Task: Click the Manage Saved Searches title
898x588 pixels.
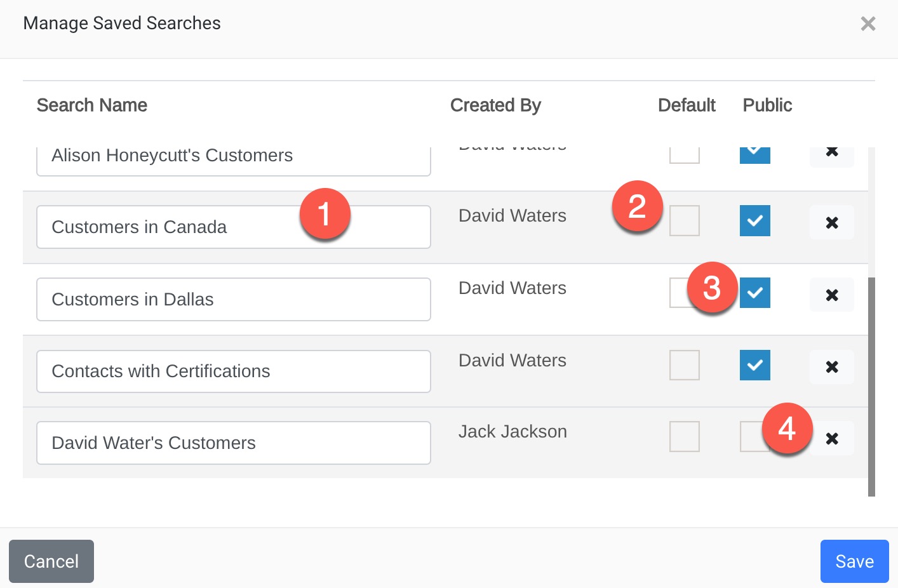Action: click(x=122, y=23)
